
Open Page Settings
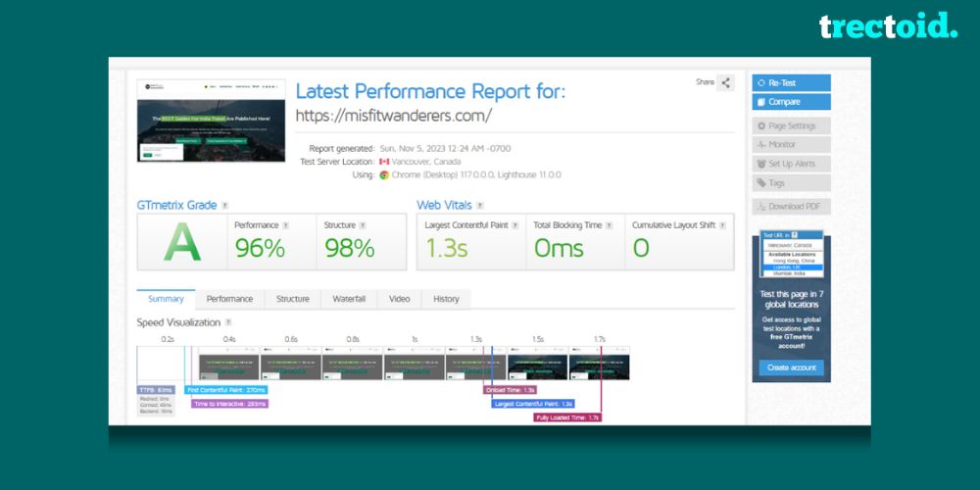click(791, 125)
